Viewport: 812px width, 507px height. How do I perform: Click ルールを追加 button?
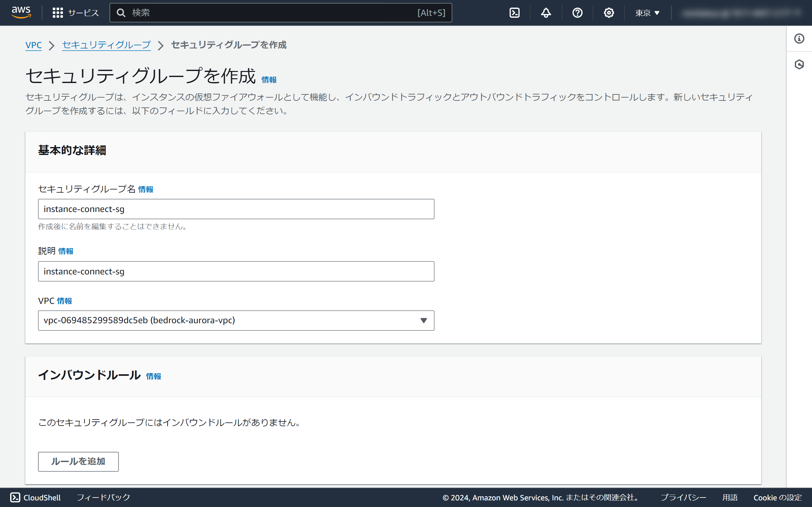click(x=78, y=461)
